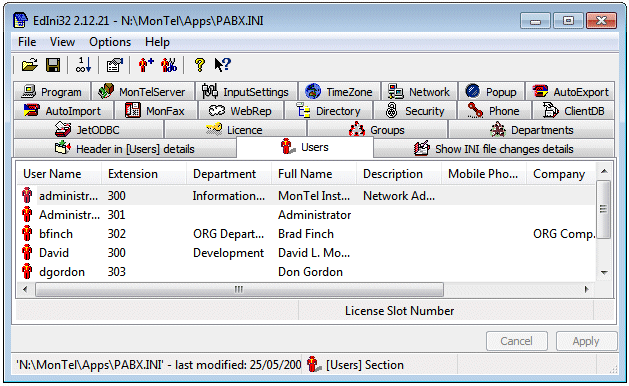Select the Security tab
Viewport: 629px width, 386px height.
pos(415,110)
